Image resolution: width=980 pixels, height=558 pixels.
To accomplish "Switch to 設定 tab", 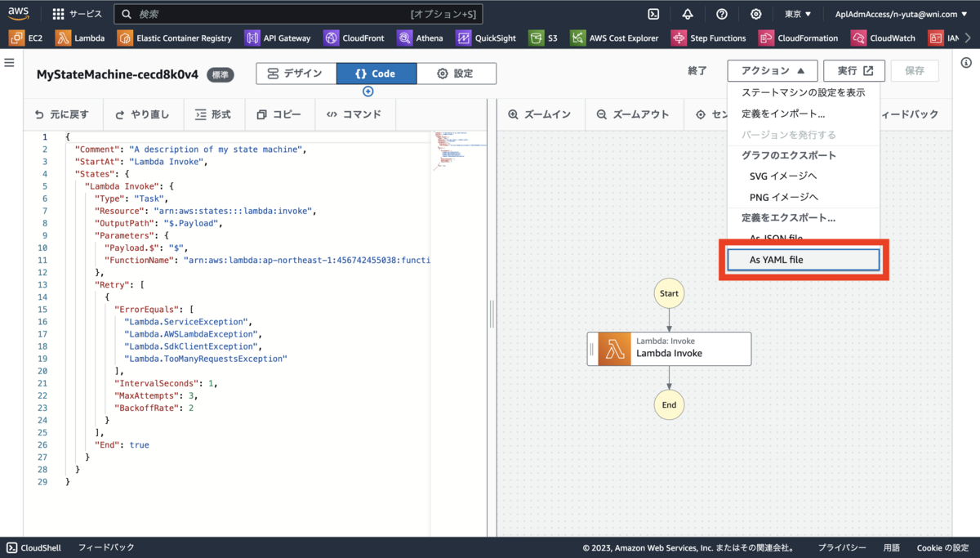I will pyautogui.click(x=456, y=73).
